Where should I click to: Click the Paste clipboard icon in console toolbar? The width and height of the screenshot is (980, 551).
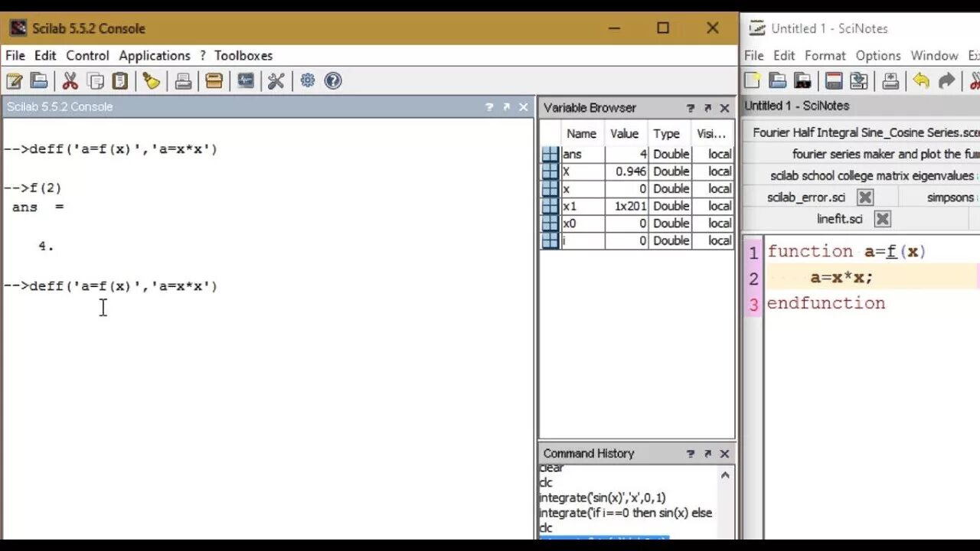pos(120,80)
